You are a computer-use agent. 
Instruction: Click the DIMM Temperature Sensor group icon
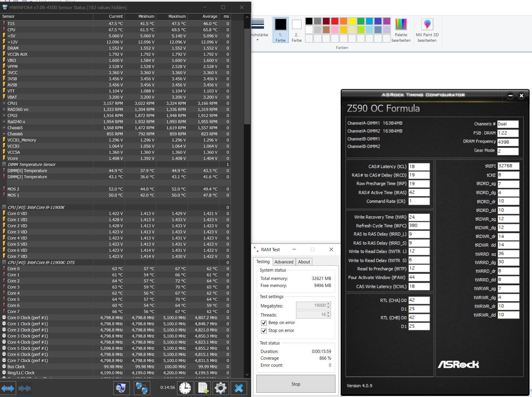tap(4, 165)
